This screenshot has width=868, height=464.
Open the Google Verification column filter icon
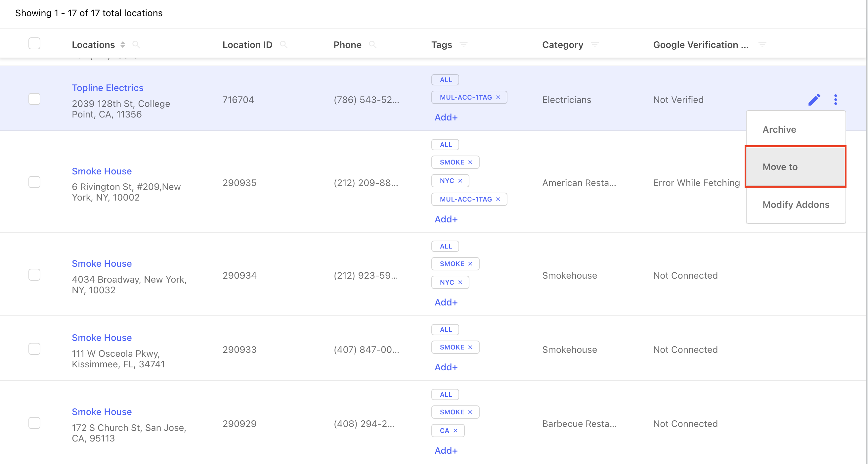tap(762, 44)
